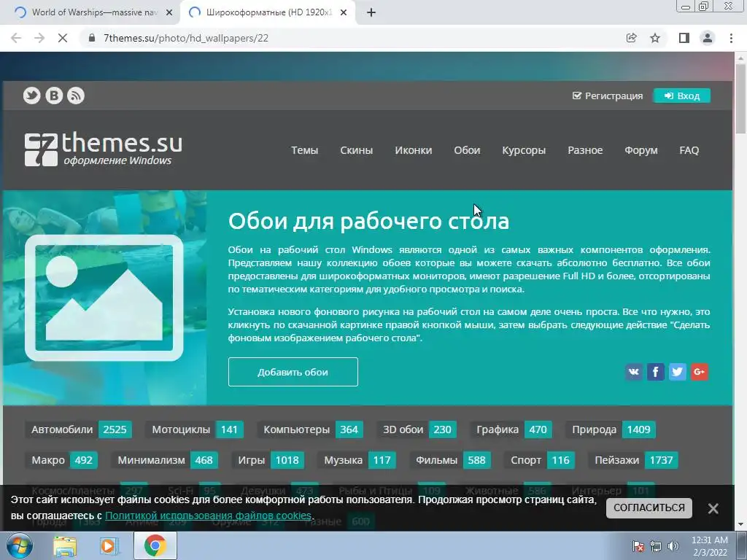Open File Explorer from taskbar

click(65, 546)
